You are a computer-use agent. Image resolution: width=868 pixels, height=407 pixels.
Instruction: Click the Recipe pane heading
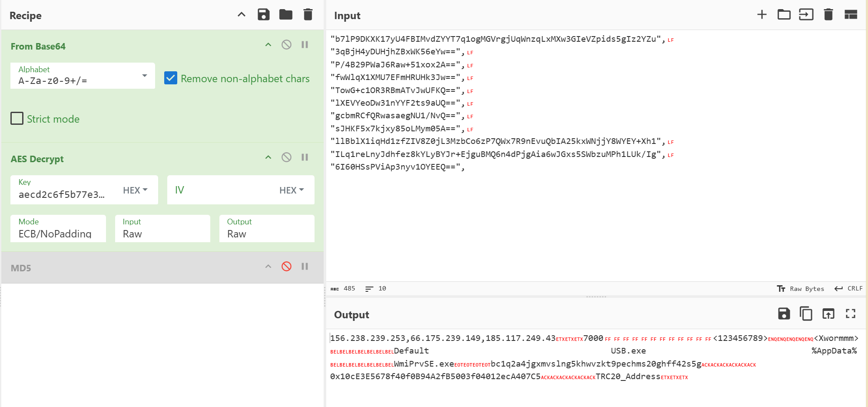[x=26, y=16]
